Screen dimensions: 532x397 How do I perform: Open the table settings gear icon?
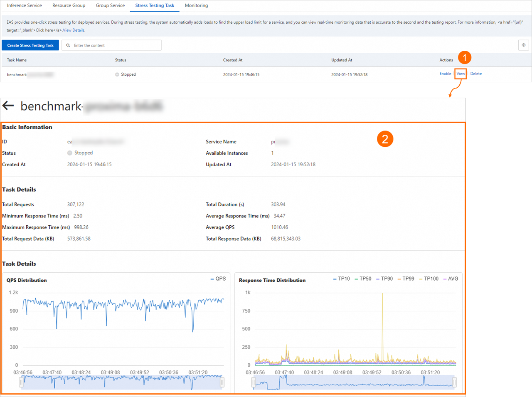[x=523, y=45]
